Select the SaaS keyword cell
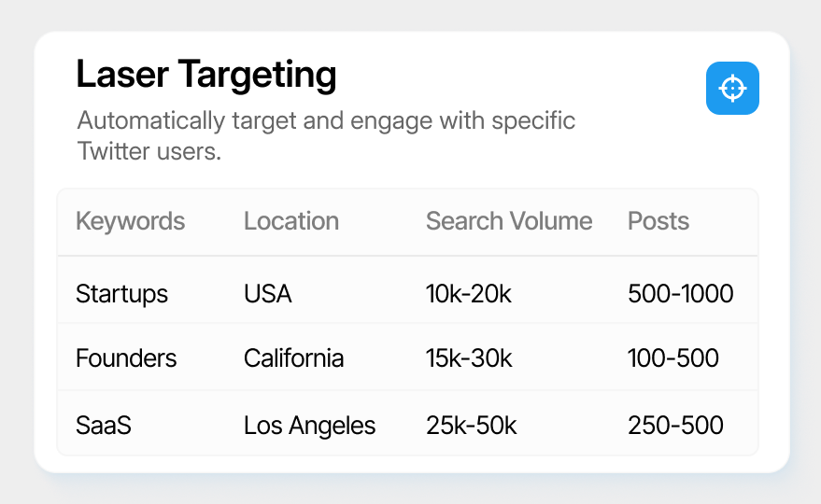The width and height of the screenshot is (821, 504). [104, 425]
